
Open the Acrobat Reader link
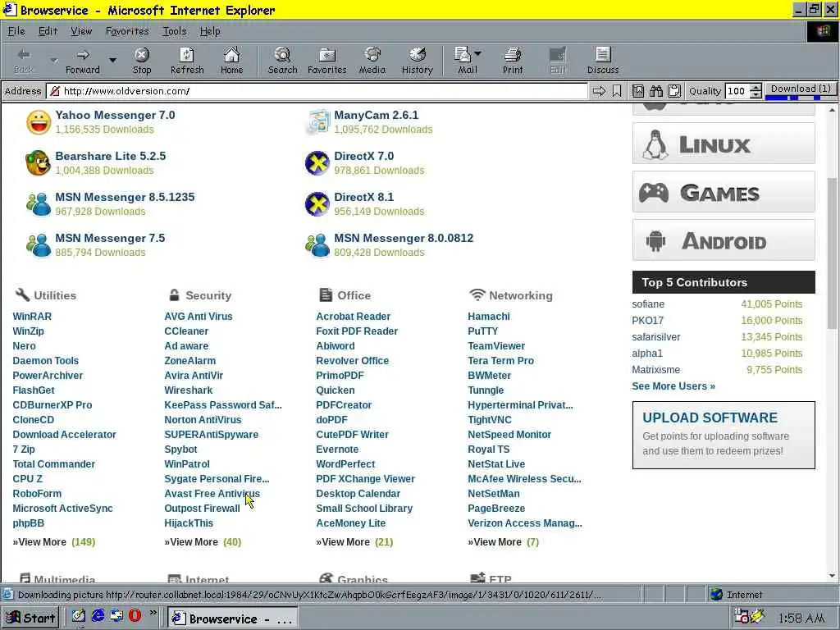coord(353,317)
